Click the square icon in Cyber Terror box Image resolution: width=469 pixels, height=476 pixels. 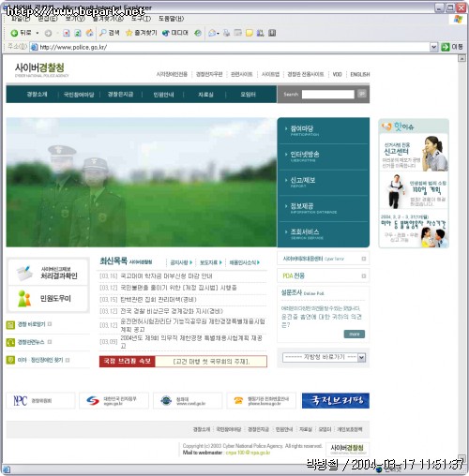363,259
